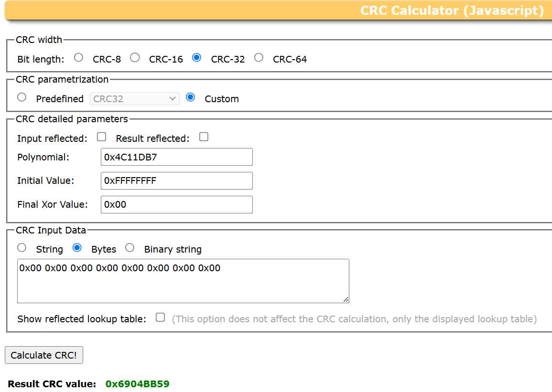
Task: Select the CRC-64 bit length option
Action: (259, 58)
